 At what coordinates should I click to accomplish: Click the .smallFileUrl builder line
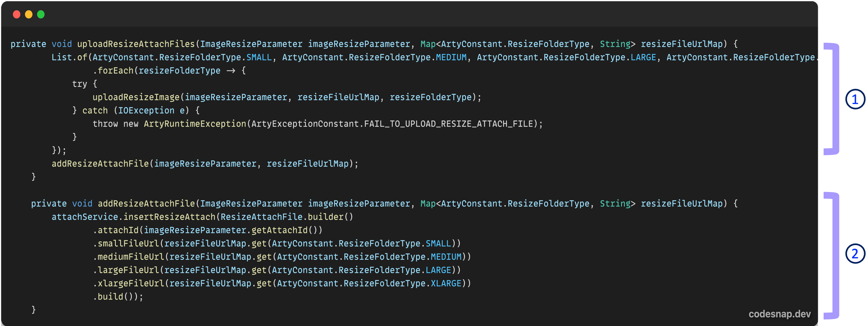277,243
